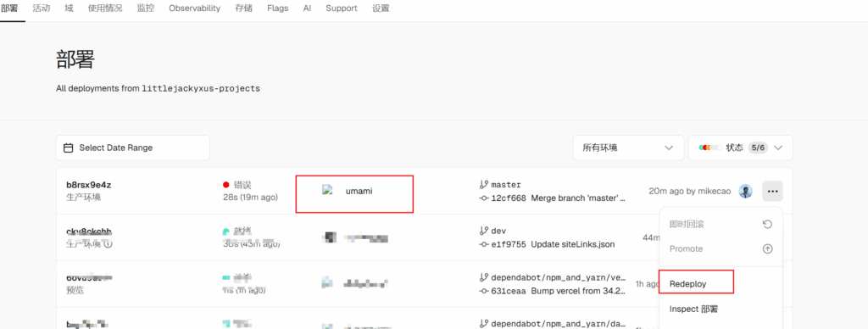Click the rollback arrow icon in menu
Screen dimensions: 868x329
point(767,225)
